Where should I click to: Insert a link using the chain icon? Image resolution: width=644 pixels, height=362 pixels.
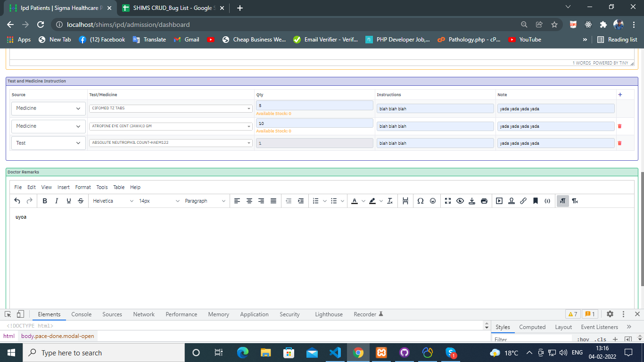(523, 201)
